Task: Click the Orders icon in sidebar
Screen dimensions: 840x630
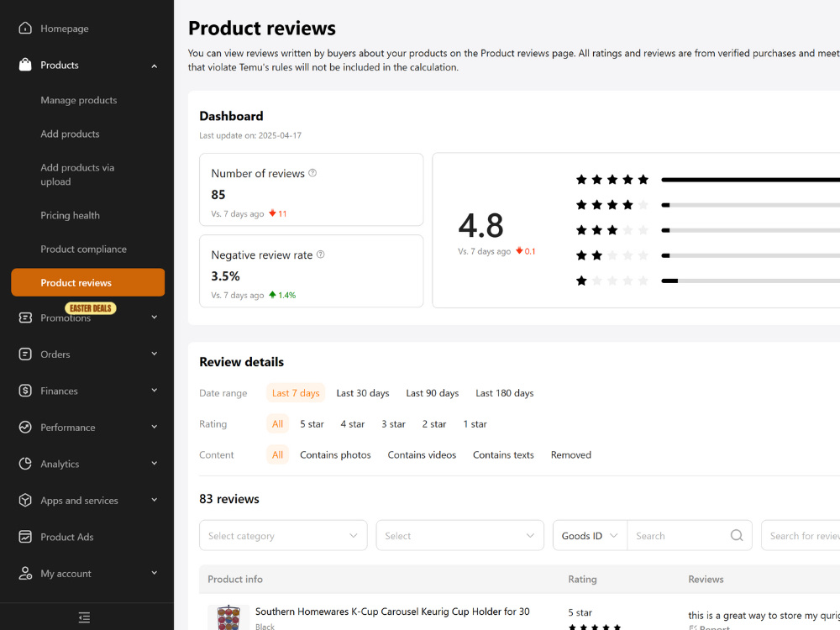Action: 25,354
